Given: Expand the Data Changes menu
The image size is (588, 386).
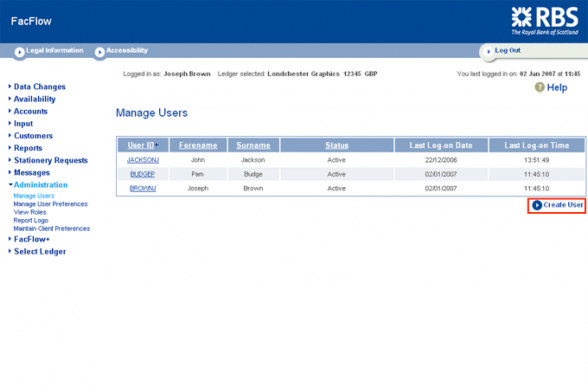Looking at the screenshot, I should click(39, 87).
